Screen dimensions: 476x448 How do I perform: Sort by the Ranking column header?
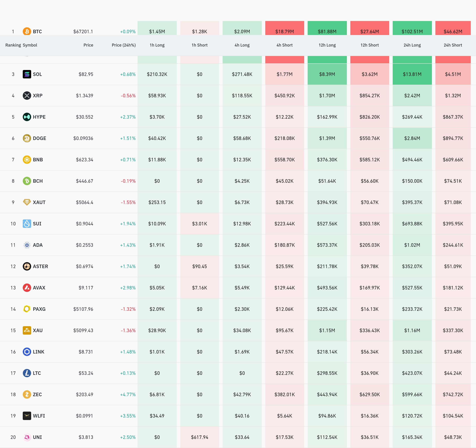[13, 45]
